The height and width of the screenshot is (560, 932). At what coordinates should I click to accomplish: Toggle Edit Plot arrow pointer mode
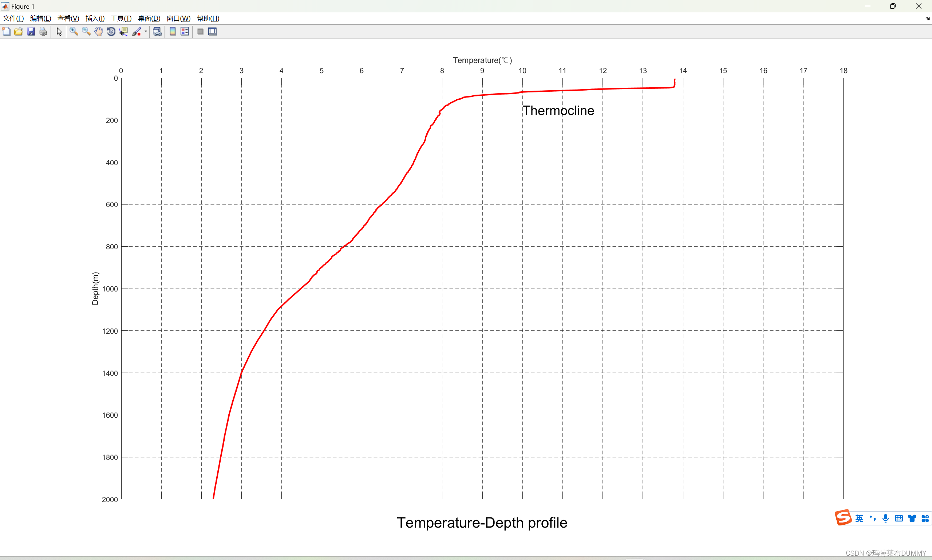(59, 32)
